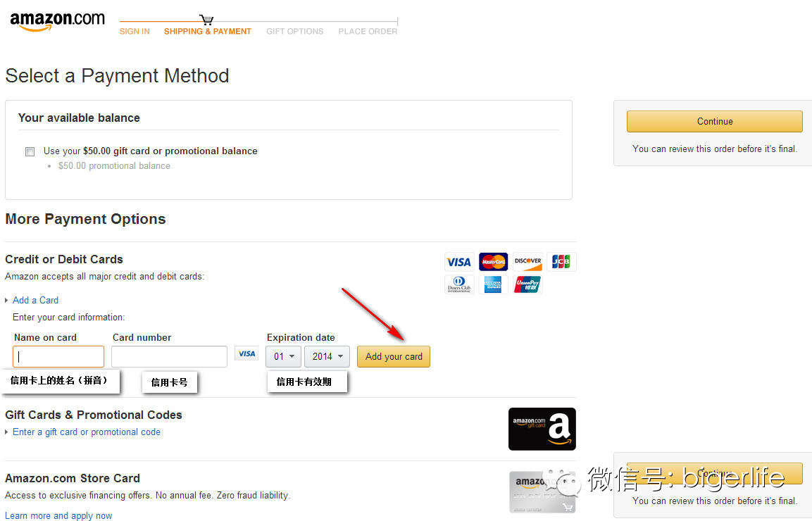Click the top Continue button
Image resolution: width=812 pixels, height=521 pixels.
pyautogui.click(x=715, y=122)
